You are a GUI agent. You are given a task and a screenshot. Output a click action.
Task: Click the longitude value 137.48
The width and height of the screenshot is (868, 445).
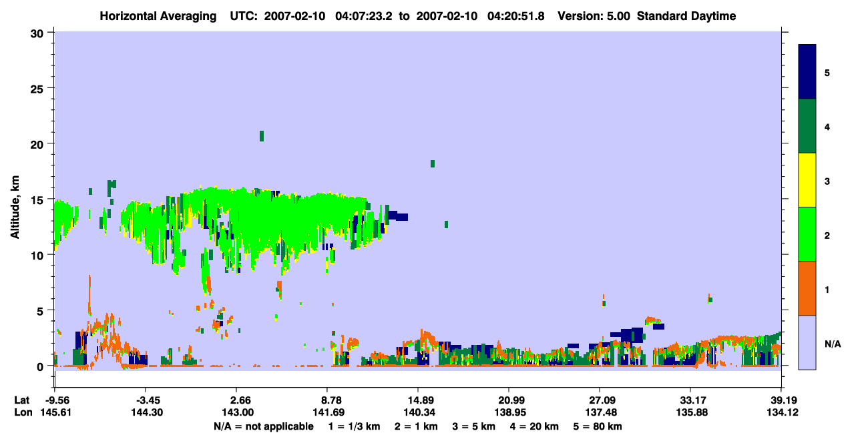click(x=602, y=412)
